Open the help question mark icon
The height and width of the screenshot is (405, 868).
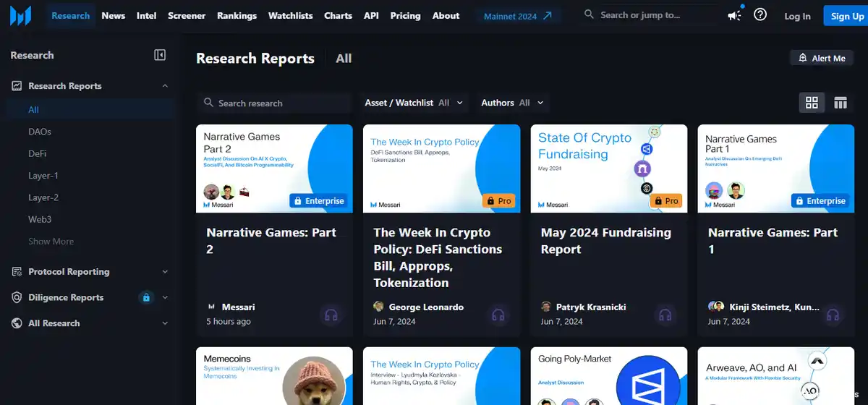point(759,14)
